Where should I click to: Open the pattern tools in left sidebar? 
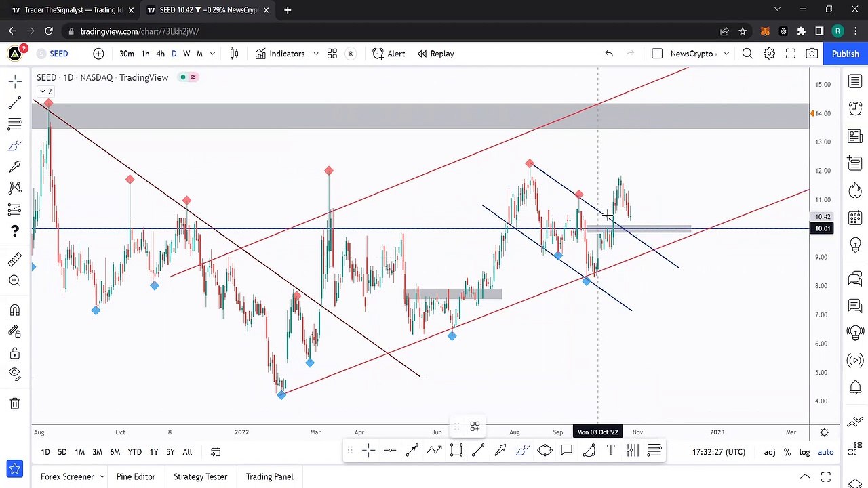[14, 188]
